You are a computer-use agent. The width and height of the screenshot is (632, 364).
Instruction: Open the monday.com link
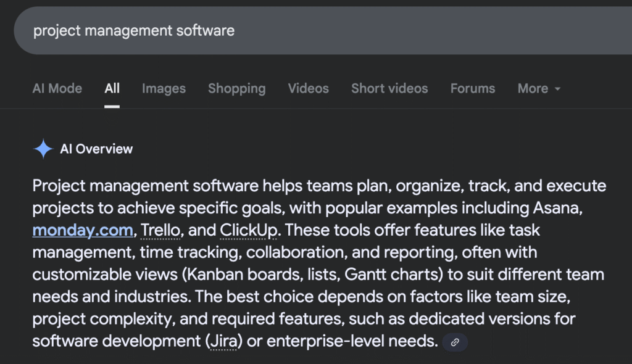[x=83, y=230]
